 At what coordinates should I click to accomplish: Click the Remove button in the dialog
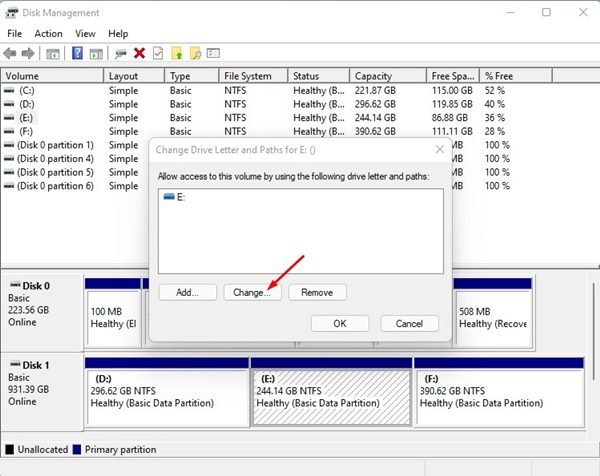[317, 293]
